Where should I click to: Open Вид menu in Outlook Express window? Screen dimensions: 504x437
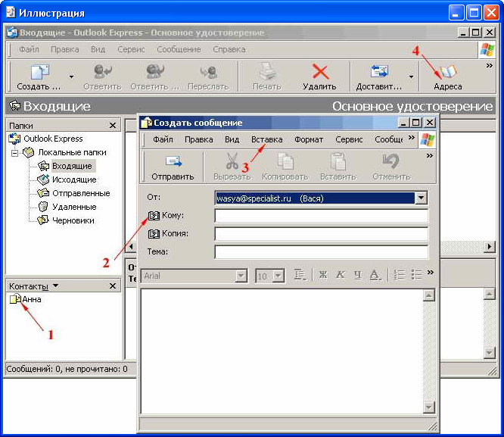tap(98, 49)
